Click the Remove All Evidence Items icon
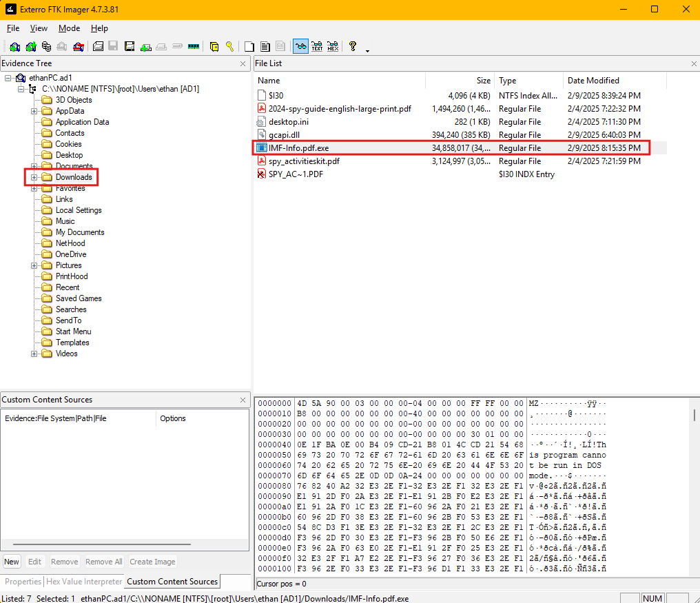Viewport: 700px width, 603px height. pos(79,47)
